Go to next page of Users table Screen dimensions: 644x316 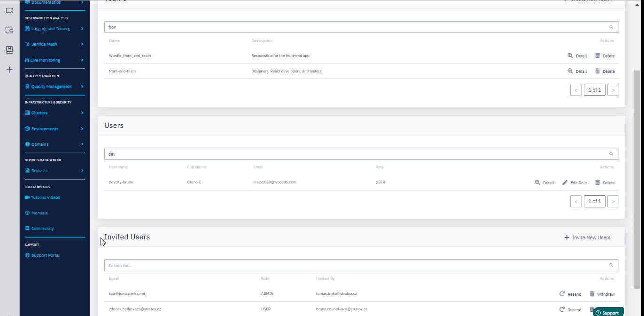click(613, 201)
